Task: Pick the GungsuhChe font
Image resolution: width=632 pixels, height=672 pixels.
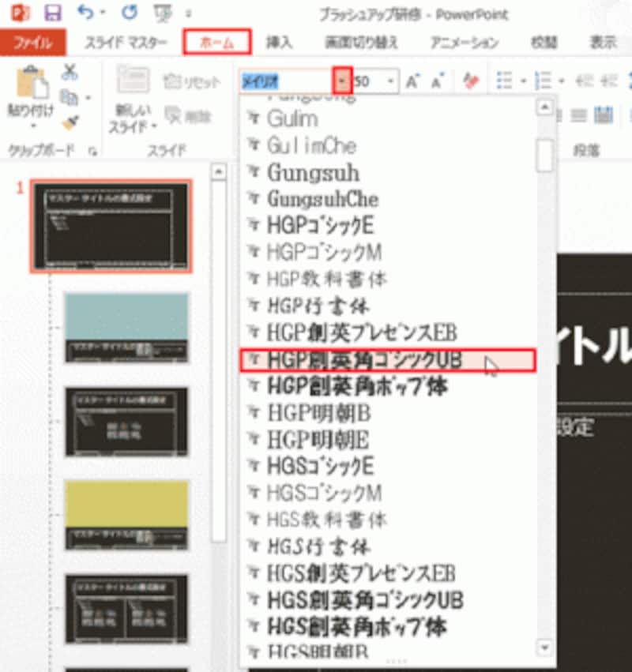Action: [388, 199]
